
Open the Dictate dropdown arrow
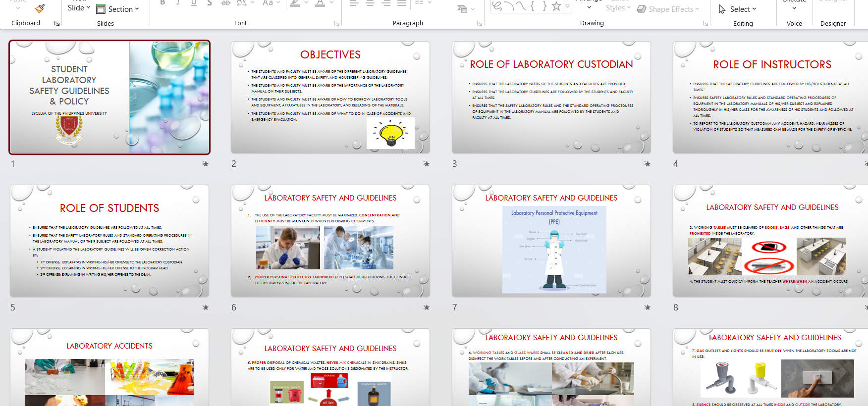click(794, 8)
